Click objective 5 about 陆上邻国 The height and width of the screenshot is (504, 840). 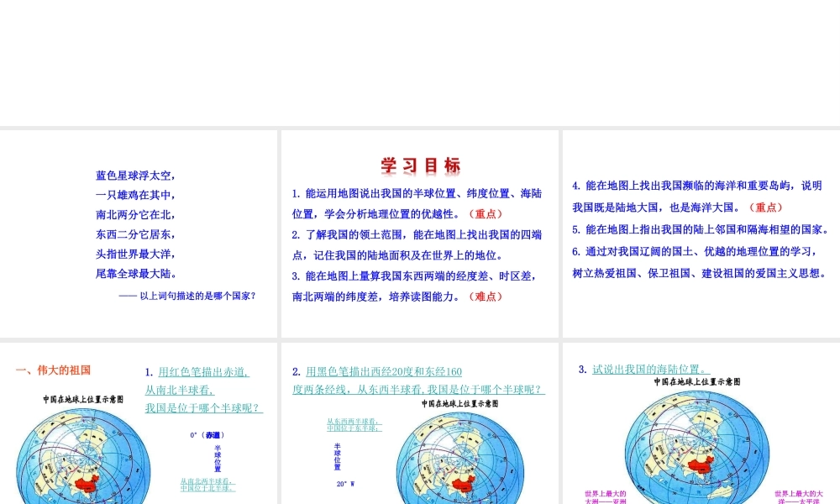coord(701,229)
